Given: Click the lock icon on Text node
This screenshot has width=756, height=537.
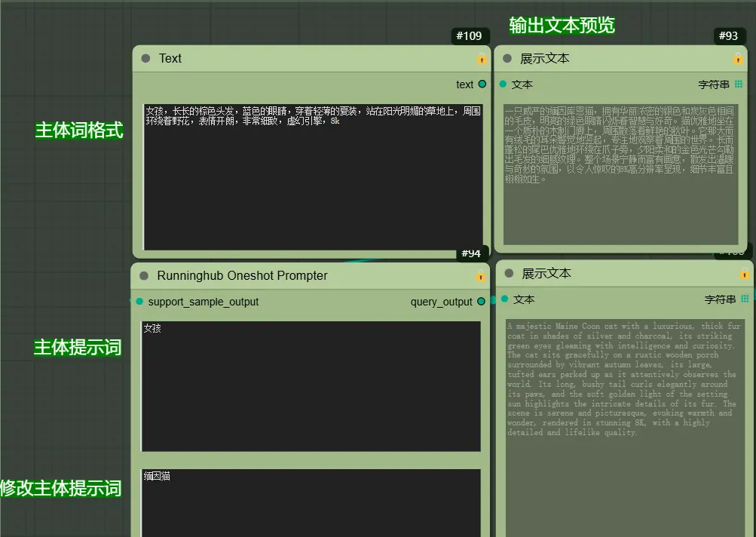Looking at the screenshot, I should click(x=482, y=59).
